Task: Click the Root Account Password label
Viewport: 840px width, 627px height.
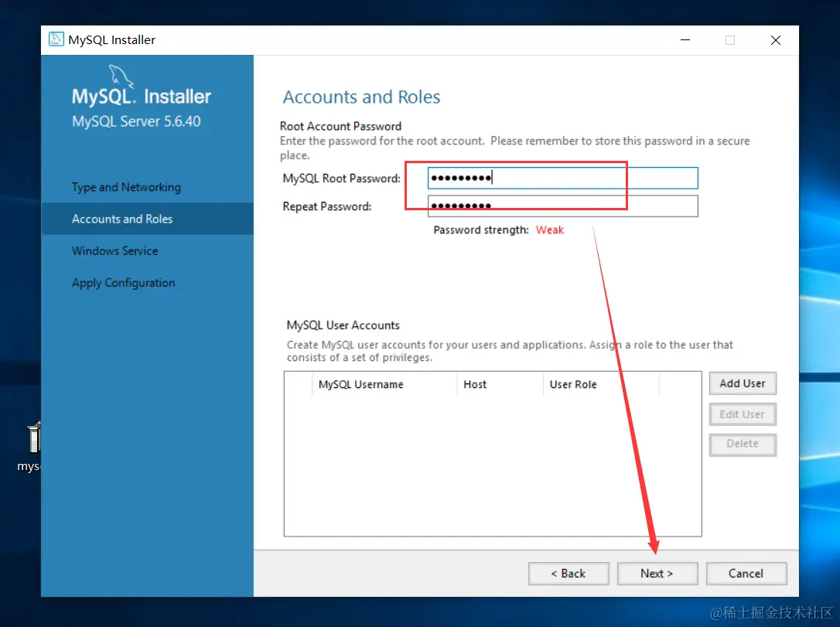Action: tap(340, 126)
